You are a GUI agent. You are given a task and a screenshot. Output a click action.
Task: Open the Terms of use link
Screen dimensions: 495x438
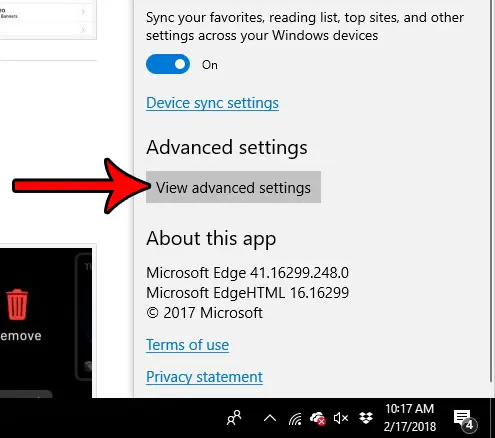(187, 345)
